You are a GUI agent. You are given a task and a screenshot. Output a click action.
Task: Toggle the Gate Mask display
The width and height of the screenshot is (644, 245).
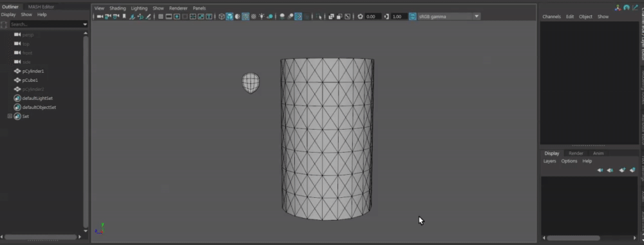[x=185, y=17]
